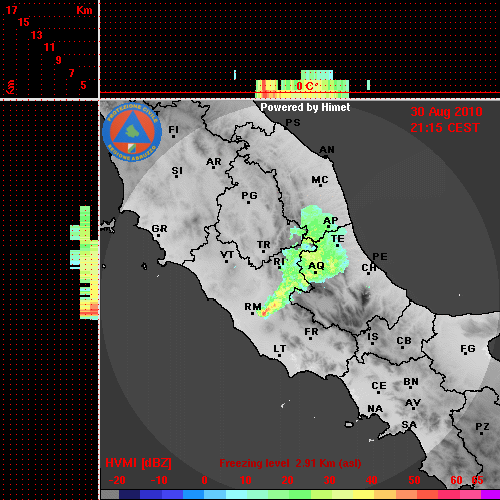This screenshot has width=500, height=500.
Task: Select the AN city label
Action: [x=327, y=150]
